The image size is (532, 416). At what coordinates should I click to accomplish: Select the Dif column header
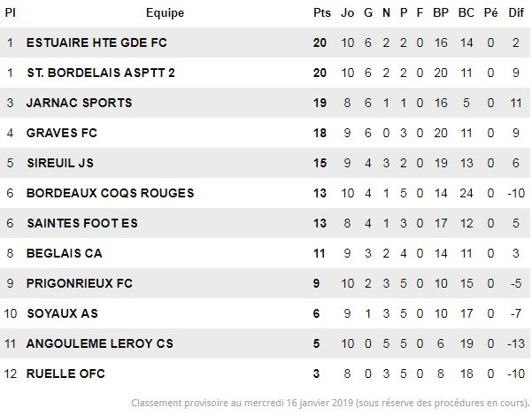(516, 13)
